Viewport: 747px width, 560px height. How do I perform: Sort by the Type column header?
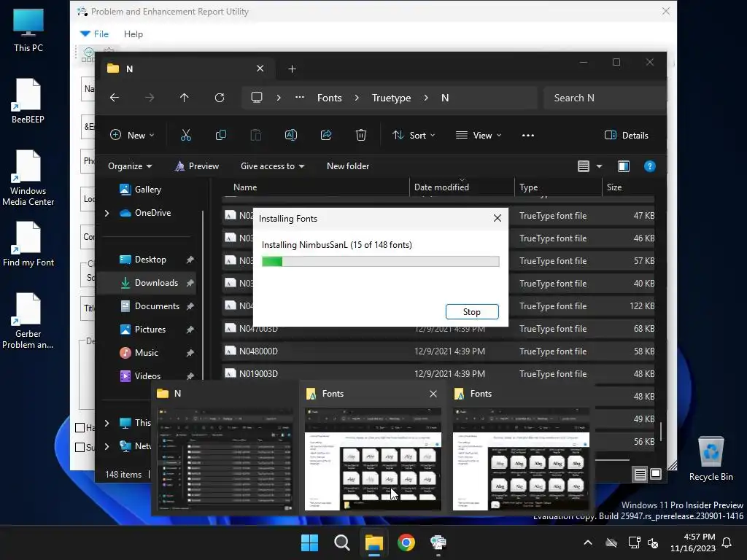(x=558, y=187)
